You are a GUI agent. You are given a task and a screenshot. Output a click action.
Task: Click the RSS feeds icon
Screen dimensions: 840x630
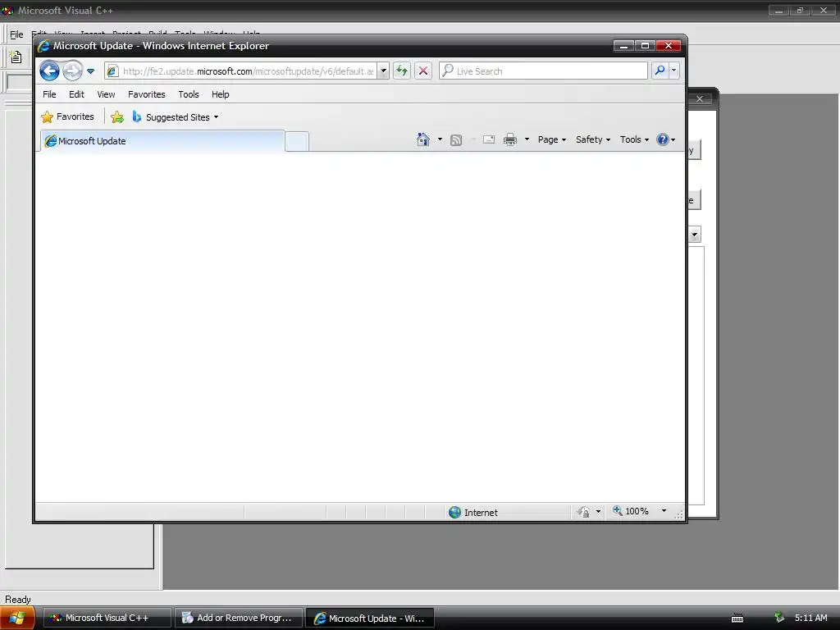456,139
